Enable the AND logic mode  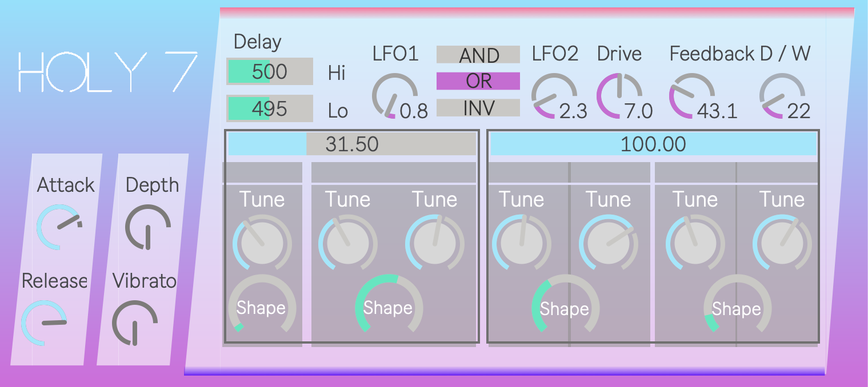tap(478, 55)
